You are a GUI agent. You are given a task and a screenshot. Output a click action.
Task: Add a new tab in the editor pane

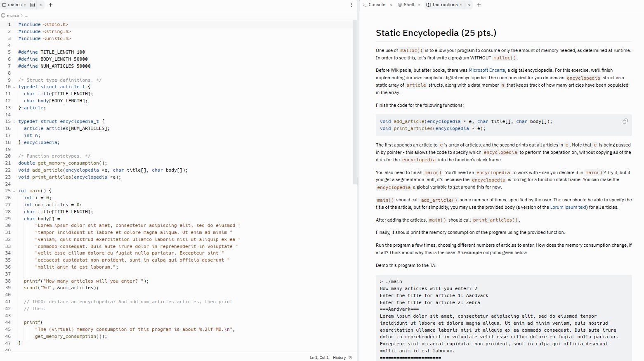pyautogui.click(x=51, y=5)
